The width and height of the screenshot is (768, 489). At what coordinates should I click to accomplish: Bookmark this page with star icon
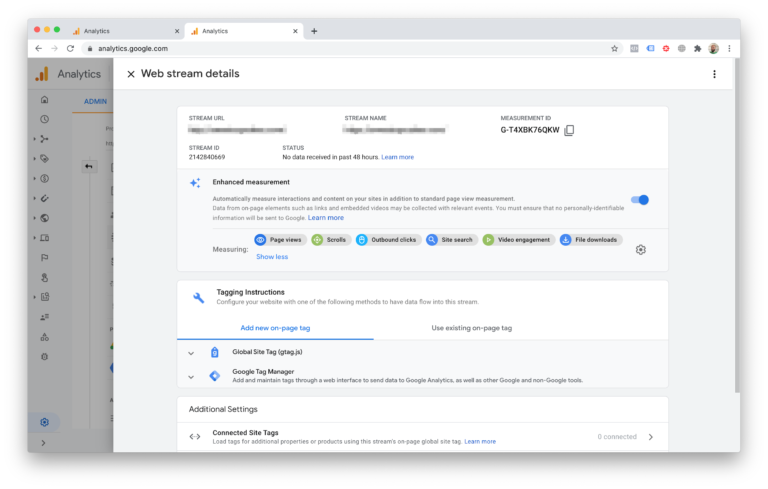614,49
